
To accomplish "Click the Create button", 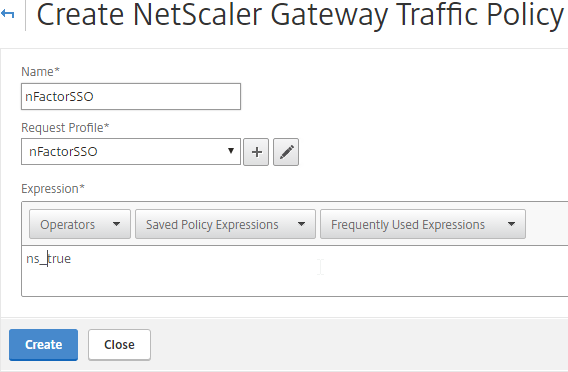I will [43, 345].
